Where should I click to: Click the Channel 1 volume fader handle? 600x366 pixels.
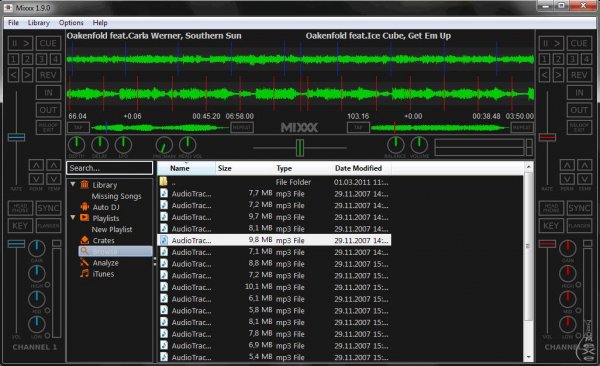pyautogui.click(x=16, y=244)
